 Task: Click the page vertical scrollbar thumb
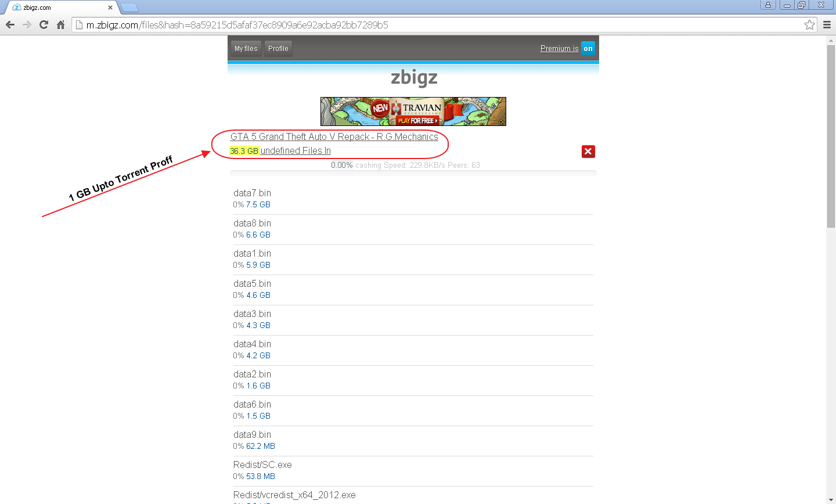pos(831,136)
